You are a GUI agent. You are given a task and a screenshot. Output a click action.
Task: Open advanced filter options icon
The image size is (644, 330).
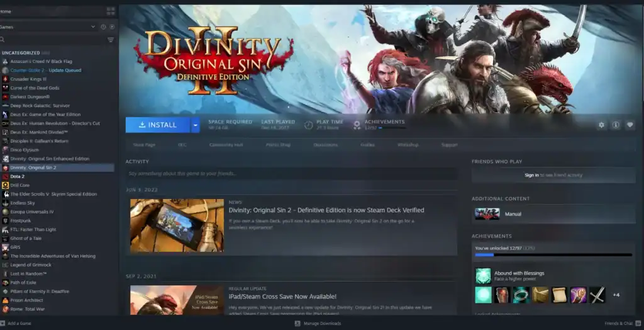[111, 40]
